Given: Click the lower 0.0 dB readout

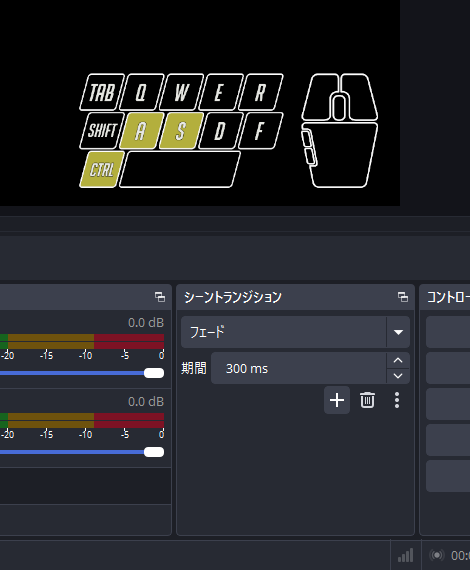Looking at the screenshot, I should [146, 402].
